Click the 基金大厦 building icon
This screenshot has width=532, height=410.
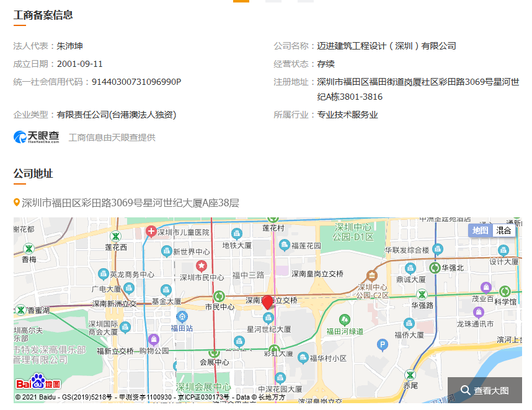(166, 290)
